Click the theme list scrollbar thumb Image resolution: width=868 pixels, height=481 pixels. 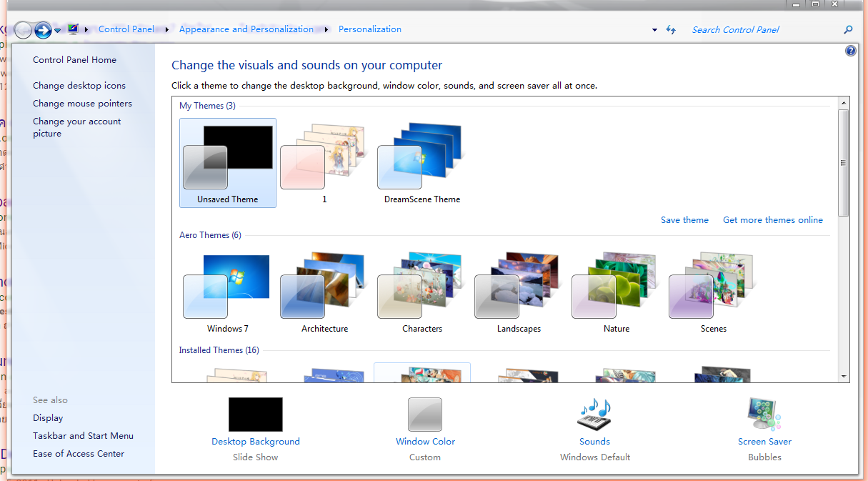[x=844, y=163]
